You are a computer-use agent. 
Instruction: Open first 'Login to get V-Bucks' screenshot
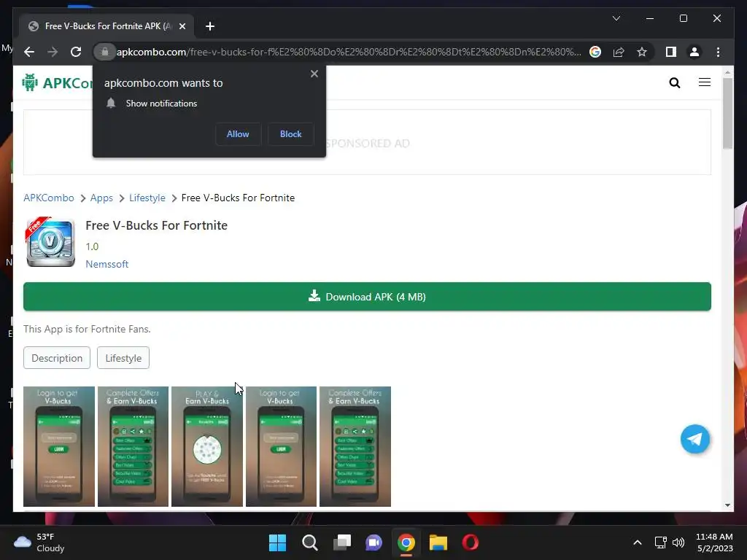pos(59,447)
